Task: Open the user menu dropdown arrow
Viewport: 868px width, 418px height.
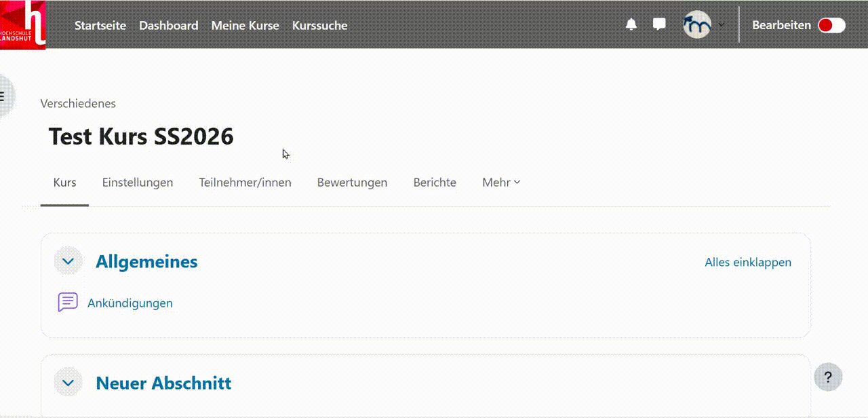Action: pos(721,24)
